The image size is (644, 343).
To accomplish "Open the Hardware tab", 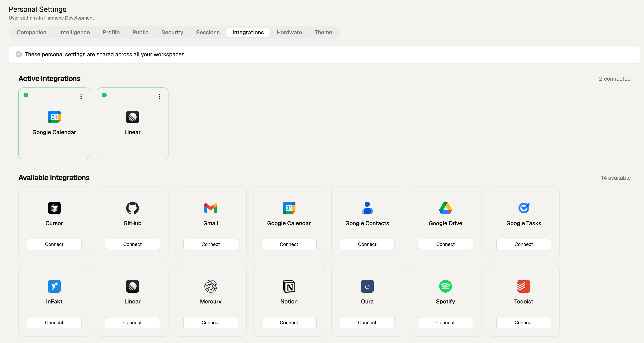I will (289, 33).
